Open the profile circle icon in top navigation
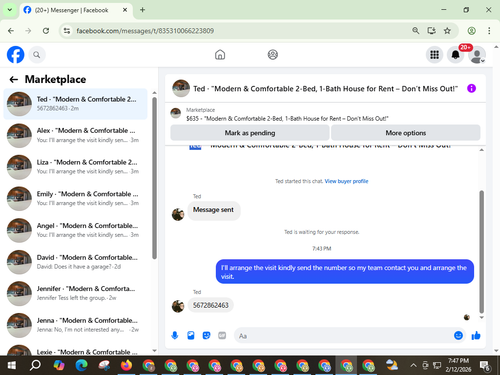Image resolution: width=500 pixels, height=375 pixels. point(273,55)
